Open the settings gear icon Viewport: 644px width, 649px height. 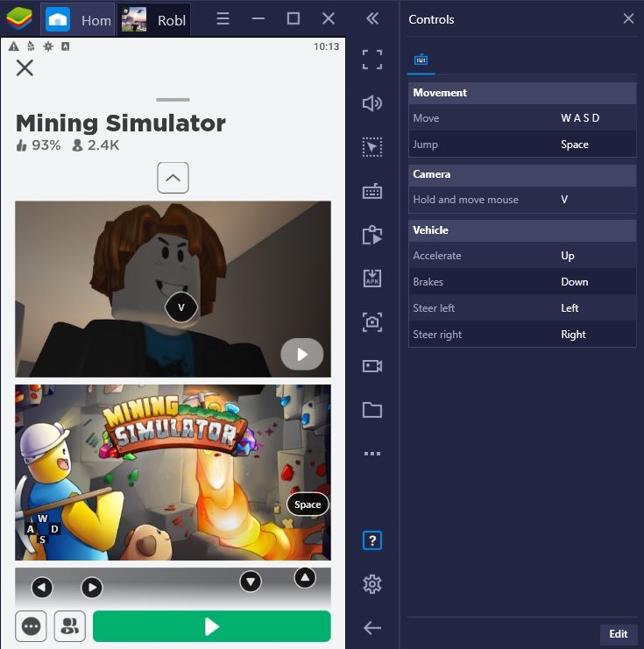tap(372, 584)
